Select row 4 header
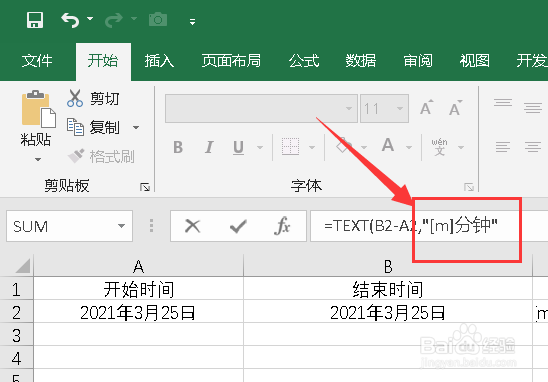The height and width of the screenshot is (382, 548). pyautogui.click(x=16, y=358)
